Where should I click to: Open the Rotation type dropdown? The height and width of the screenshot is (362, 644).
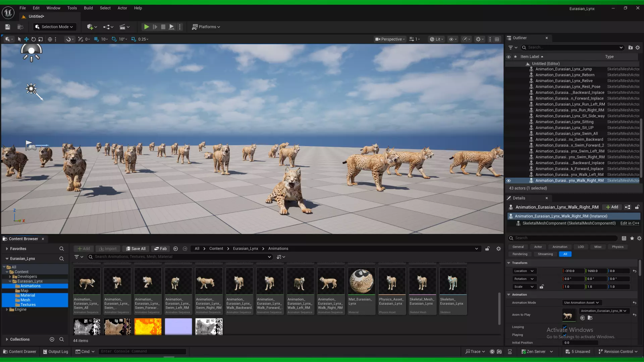tap(524, 279)
